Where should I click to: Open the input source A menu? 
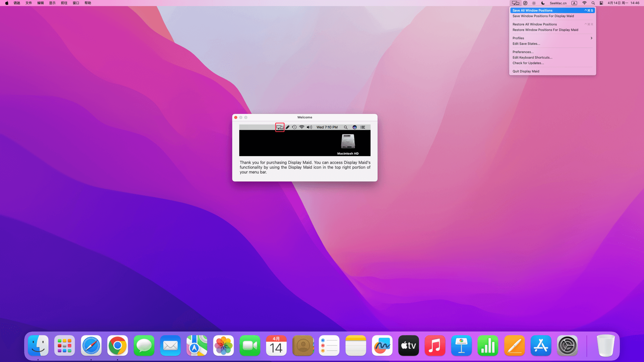[574, 3]
